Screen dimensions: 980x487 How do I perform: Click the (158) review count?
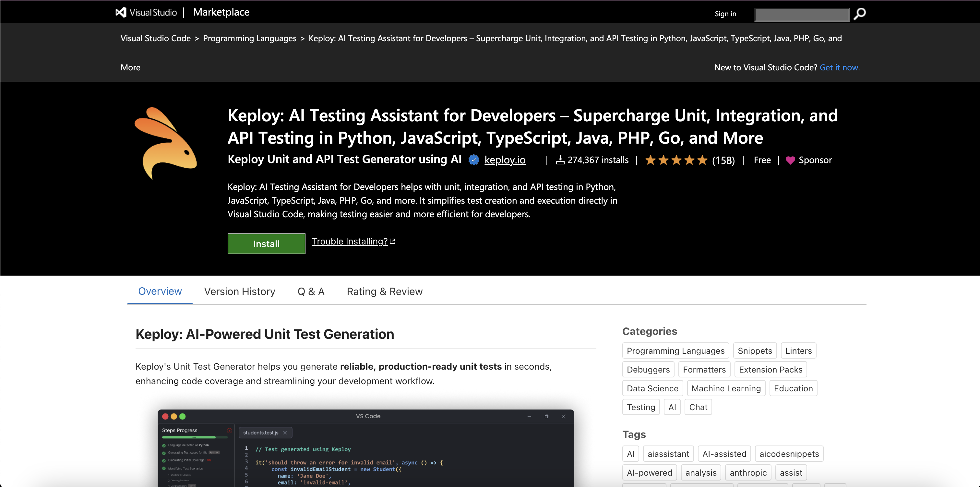723,160
